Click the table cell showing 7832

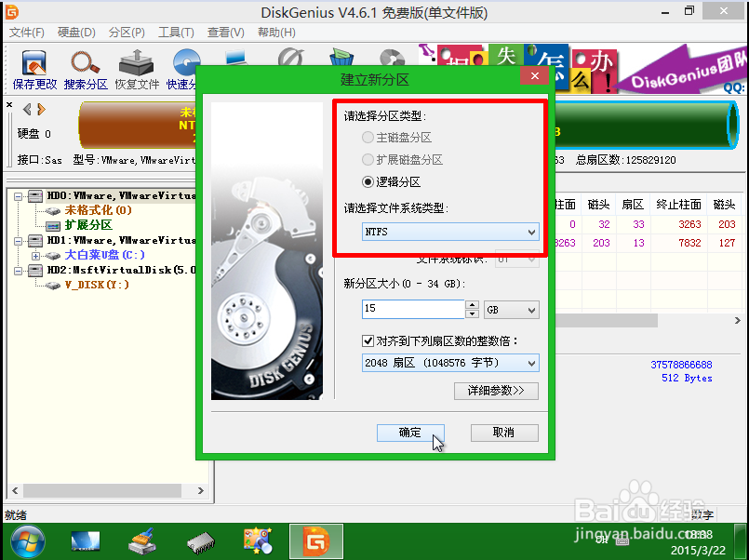(x=689, y=243)
